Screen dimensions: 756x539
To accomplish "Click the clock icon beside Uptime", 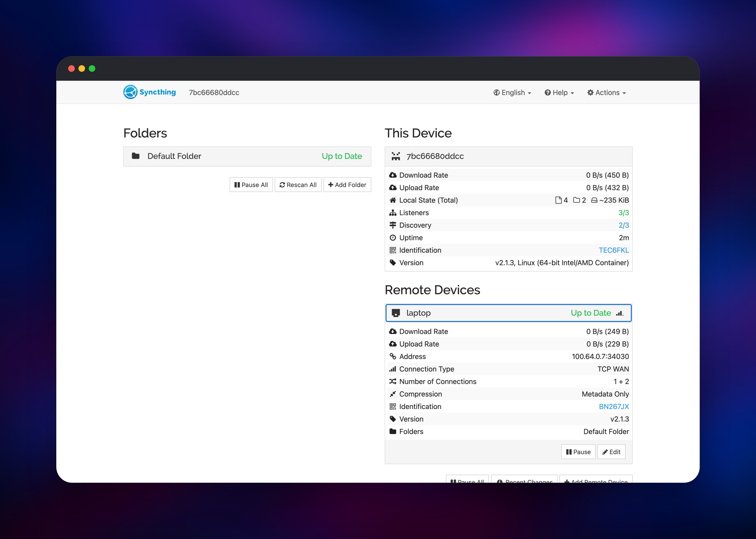I will tap(393, 238).
